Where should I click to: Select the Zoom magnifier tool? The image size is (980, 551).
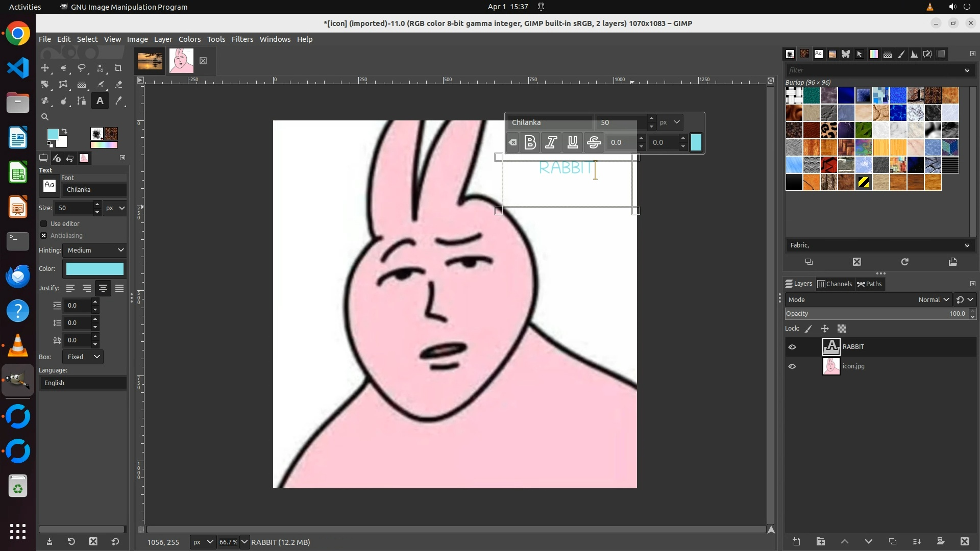pos(45,117)
